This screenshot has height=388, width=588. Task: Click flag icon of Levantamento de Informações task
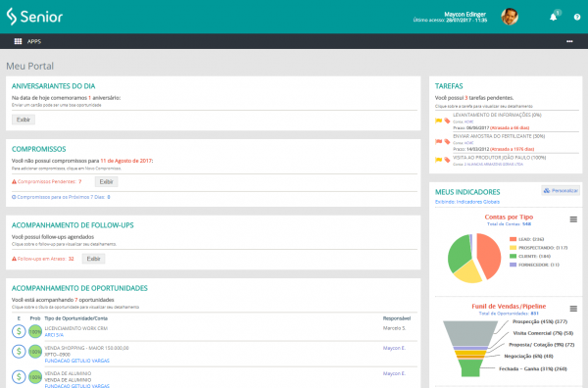click(438, 121)
